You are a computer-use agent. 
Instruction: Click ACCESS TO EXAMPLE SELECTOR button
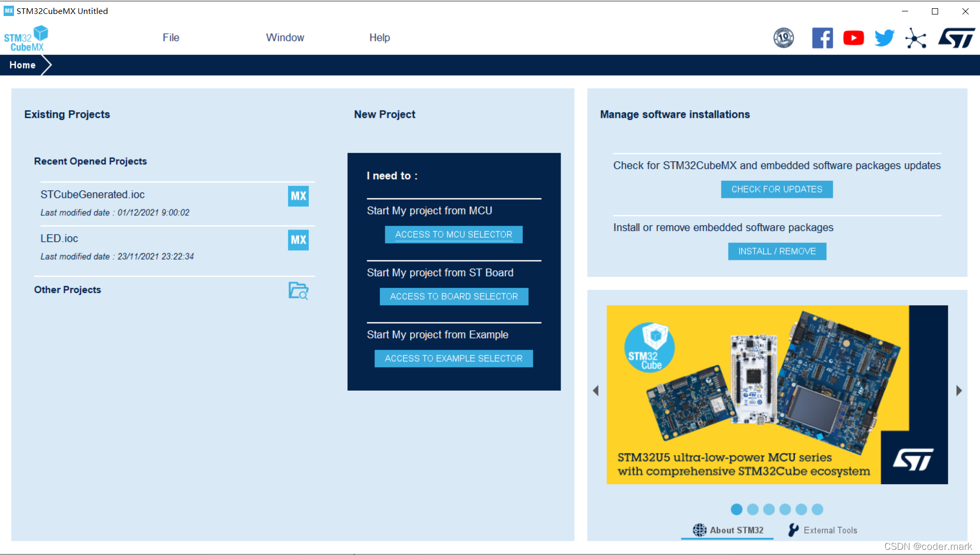point(454,359)
